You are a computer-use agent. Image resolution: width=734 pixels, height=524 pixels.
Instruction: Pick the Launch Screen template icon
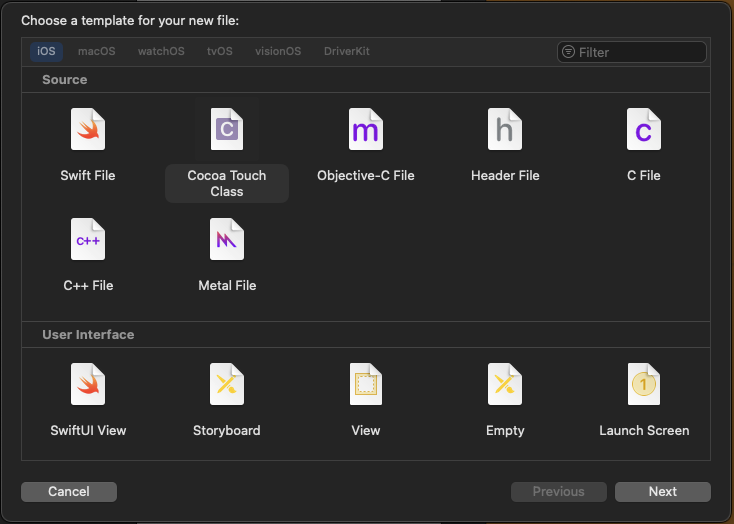pyautogui.click(x=644, y=384)
